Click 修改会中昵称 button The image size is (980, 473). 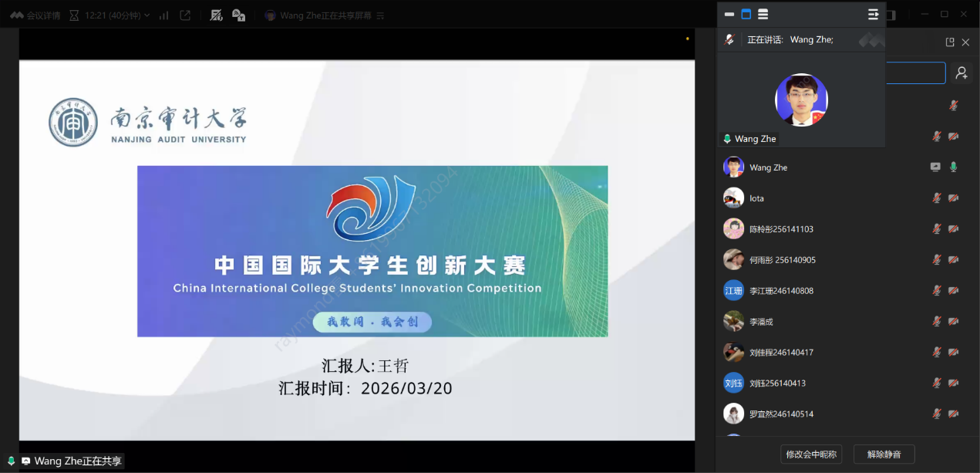click(x=811, y=454)
